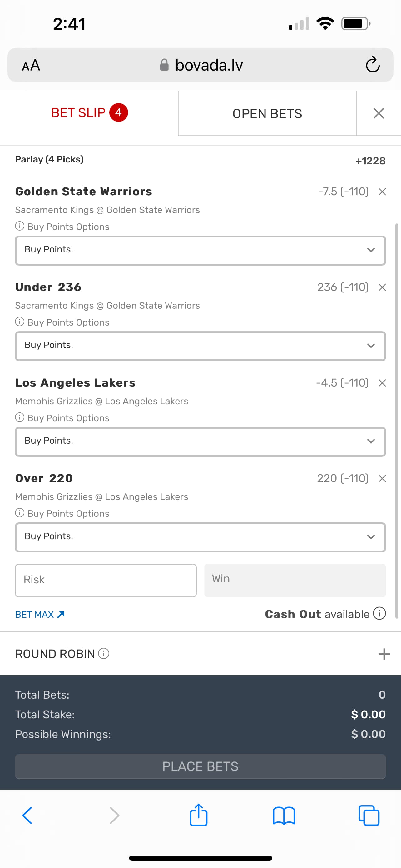Image resolution: width=401 pixels, height=868 pixels.
Task: Focus the Risk amount field
Action: click(106, 580)
